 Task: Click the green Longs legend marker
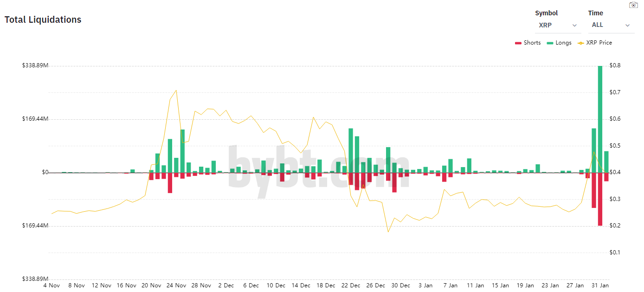549,42
